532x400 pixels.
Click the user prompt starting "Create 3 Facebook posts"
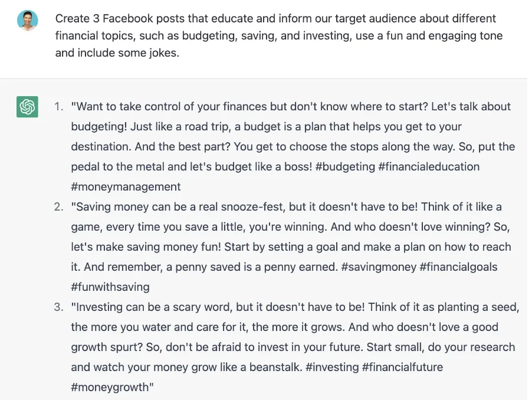pos(279,35)
